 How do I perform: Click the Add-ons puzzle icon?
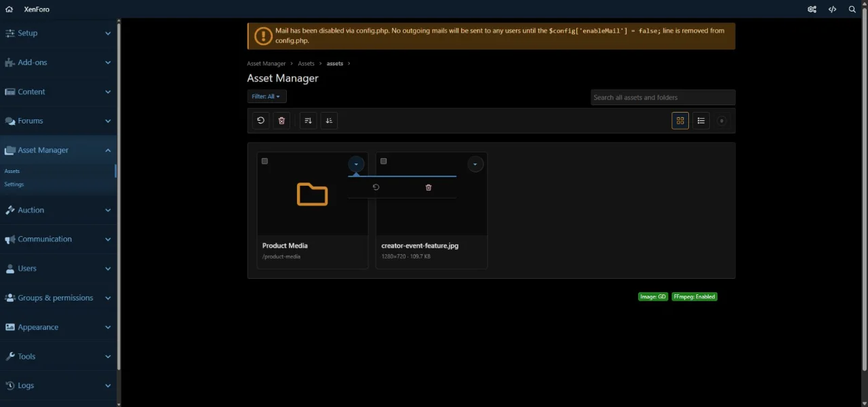click(x=10, y=62)
